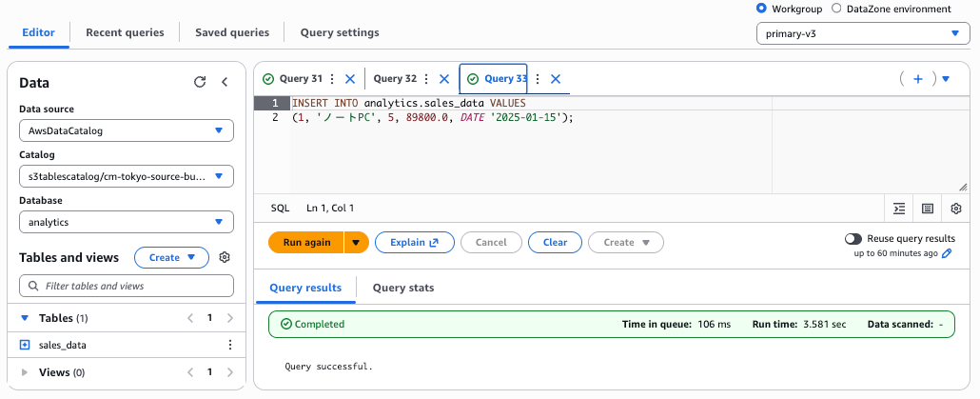Click the filter tables and views field
980x399 pixels.
pos(127,286)
